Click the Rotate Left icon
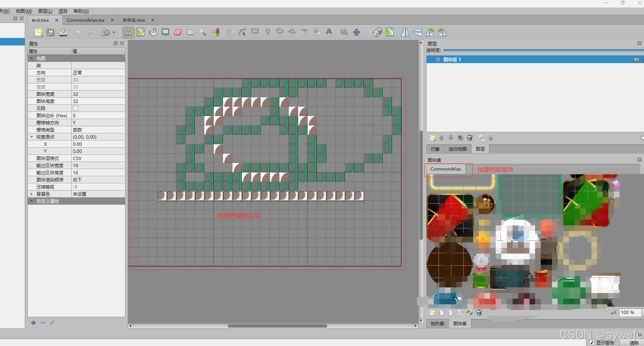Viewport: 644px width, 346px height. [x=430, y=32]
